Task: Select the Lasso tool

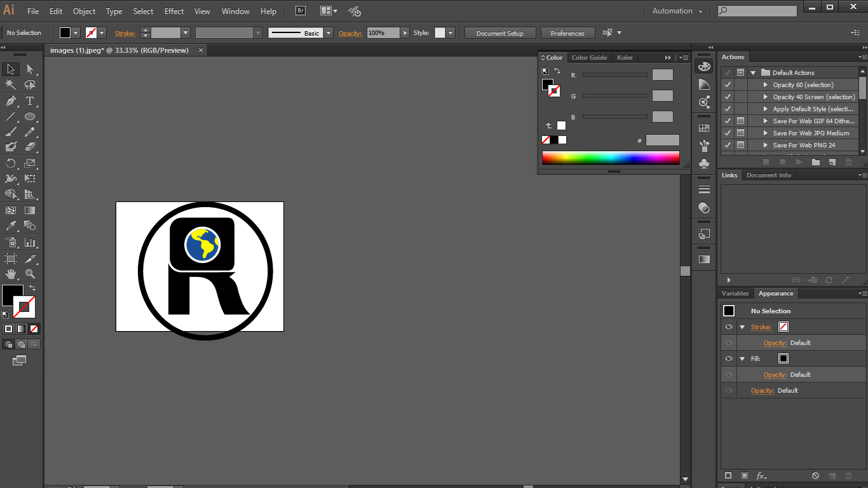Action: pos(30,85)
